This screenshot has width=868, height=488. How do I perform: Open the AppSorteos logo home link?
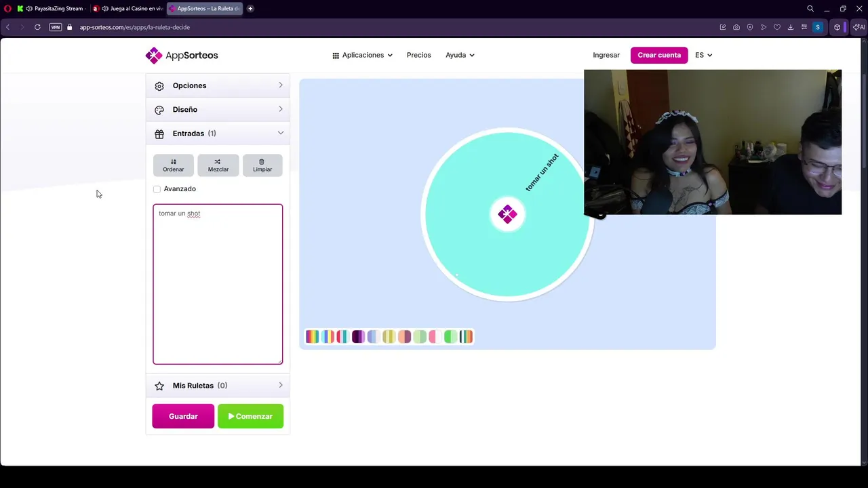point(181,55)
